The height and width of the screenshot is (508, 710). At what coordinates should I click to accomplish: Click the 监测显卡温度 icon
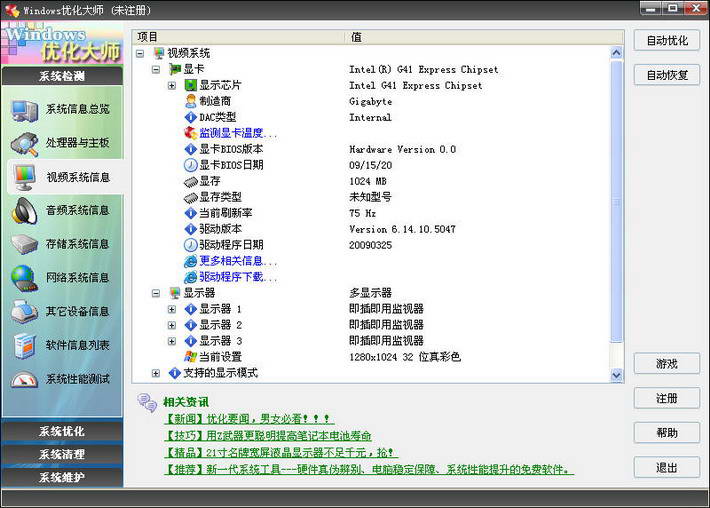tap(191, 133)
